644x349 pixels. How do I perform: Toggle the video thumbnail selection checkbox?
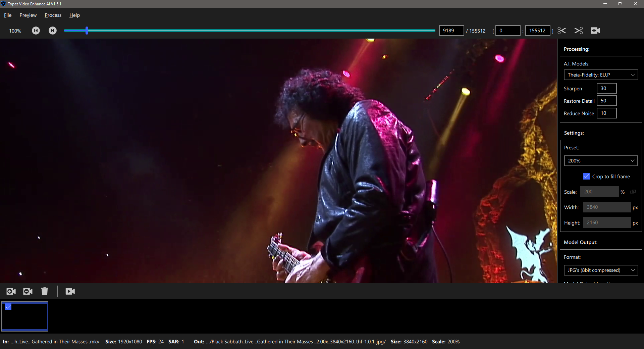[8, 307]
